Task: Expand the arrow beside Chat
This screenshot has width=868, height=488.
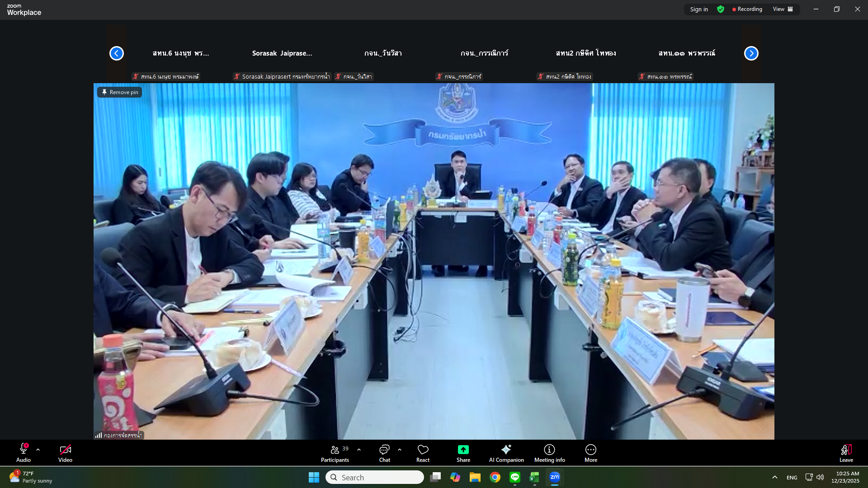Action: (x=400, y=450)
